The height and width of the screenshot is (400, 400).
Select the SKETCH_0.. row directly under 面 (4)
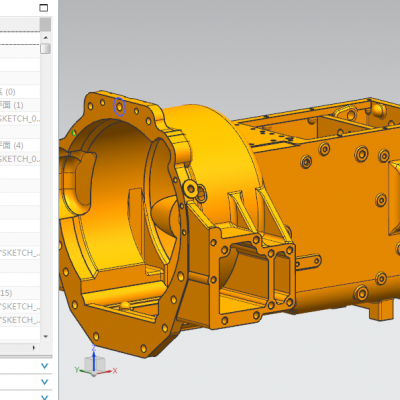pyautogui.click(x=19, y=159)
